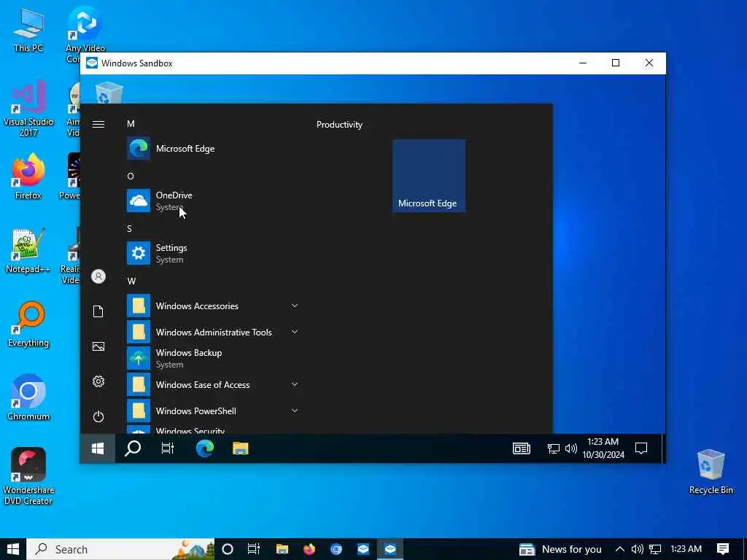Open File Explorer in Sandbox taskbar
Image resolution: width=747 pixels, height=560 pixels.
(241, 448)
